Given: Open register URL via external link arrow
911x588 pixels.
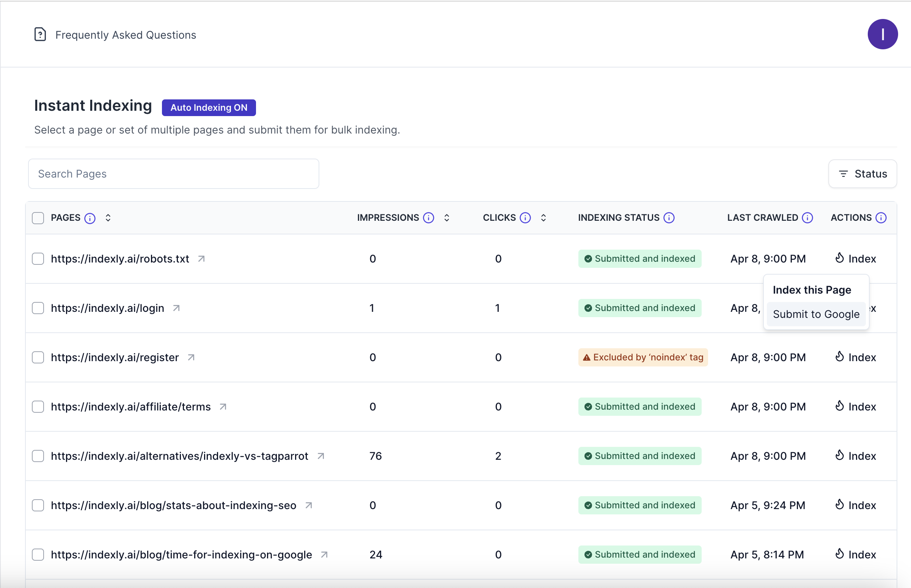Looking at the screenshot, I should coord(191,357).
